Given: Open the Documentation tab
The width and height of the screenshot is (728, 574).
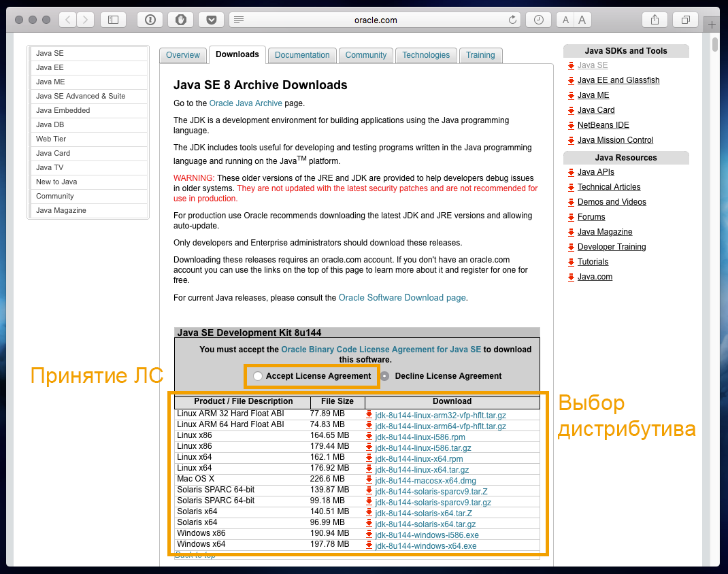Looking at the screenshot, I should [x=302, y=55].
